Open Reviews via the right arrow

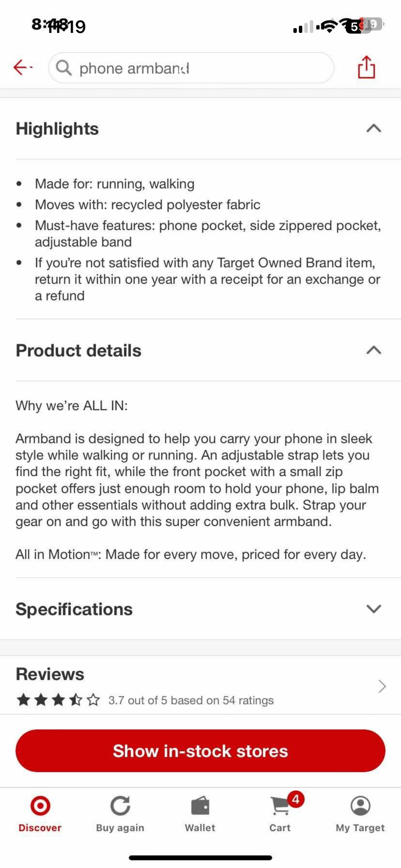(382, 686)
